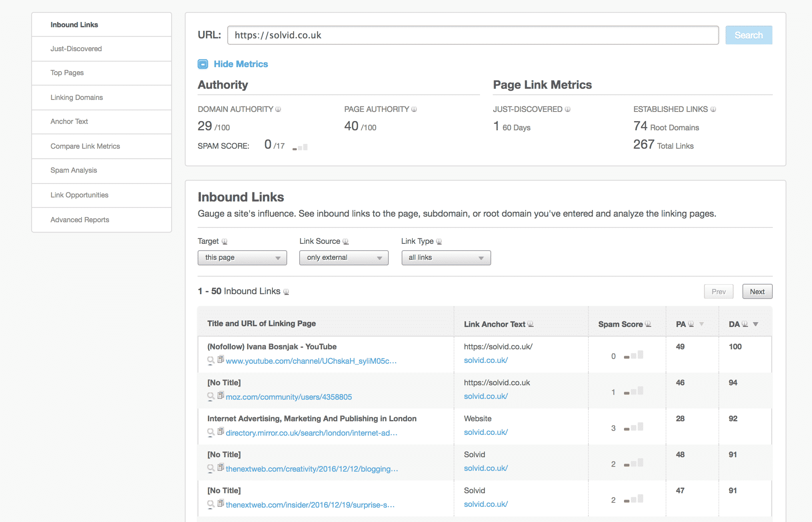Click the Spam Score column header
Viewport: 812px width, 522px height.
click(x=620, y=324)
